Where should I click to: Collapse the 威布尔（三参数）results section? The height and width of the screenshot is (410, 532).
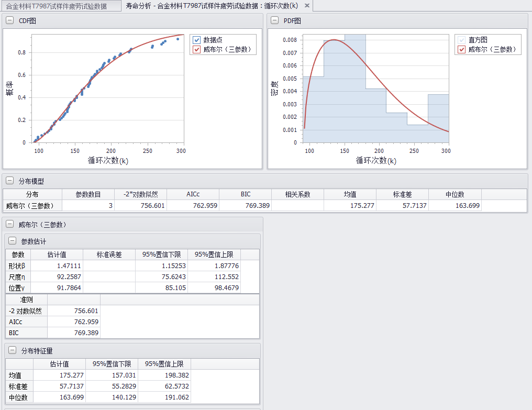point(10,225)
